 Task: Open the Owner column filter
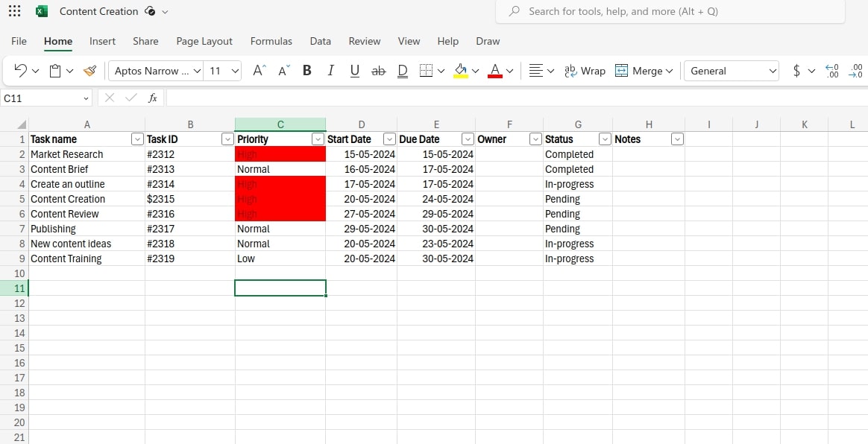pyautogui.click(x=535, y=139)
